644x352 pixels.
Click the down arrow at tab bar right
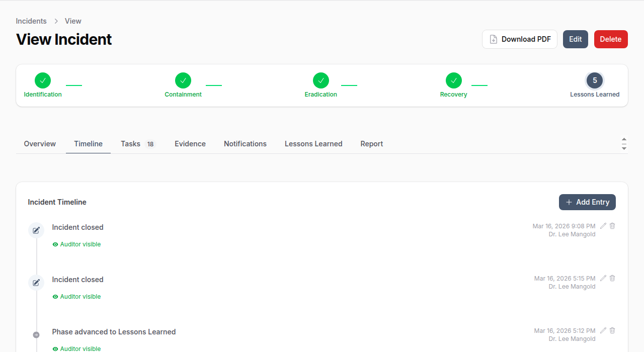(x=624, y=148)
